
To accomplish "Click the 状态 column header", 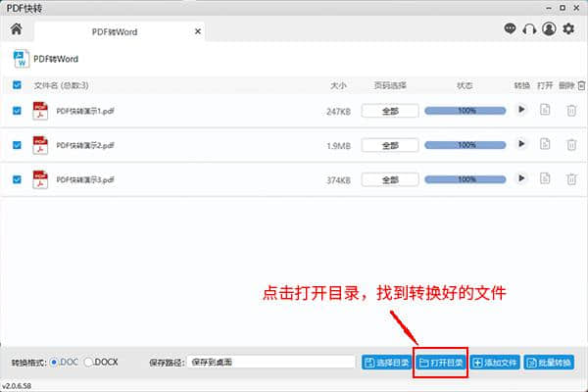I will tap(465, 85).
